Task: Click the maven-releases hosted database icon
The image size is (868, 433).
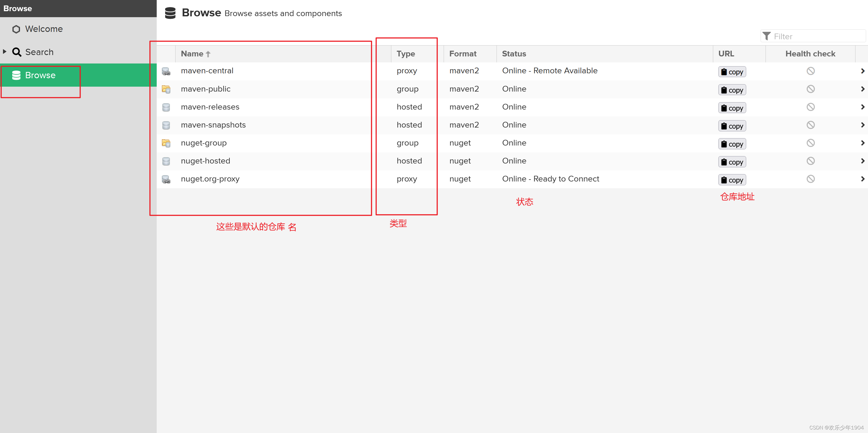Action: [x=166, y=107]
